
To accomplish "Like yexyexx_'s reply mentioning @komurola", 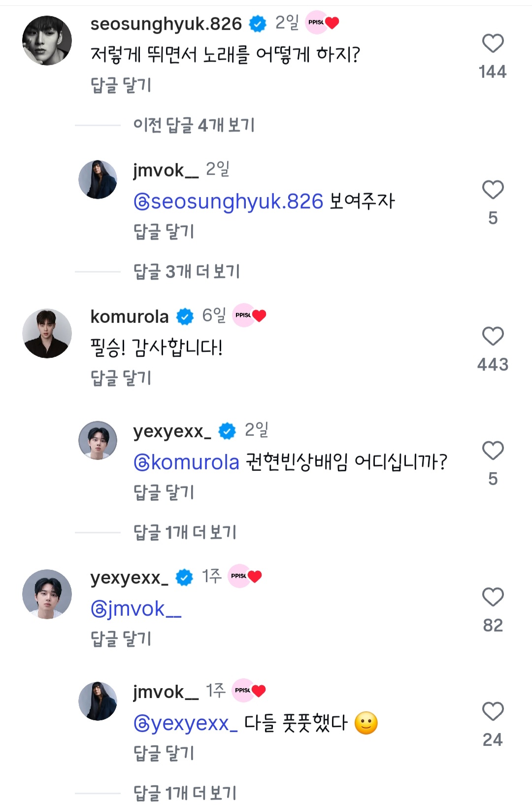I will 493,451.
